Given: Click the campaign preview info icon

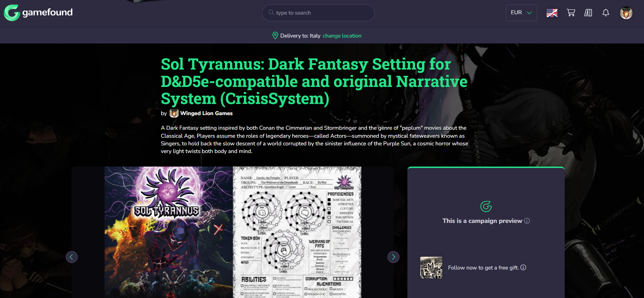Looking at the screenshot, I should click(527, 221).
